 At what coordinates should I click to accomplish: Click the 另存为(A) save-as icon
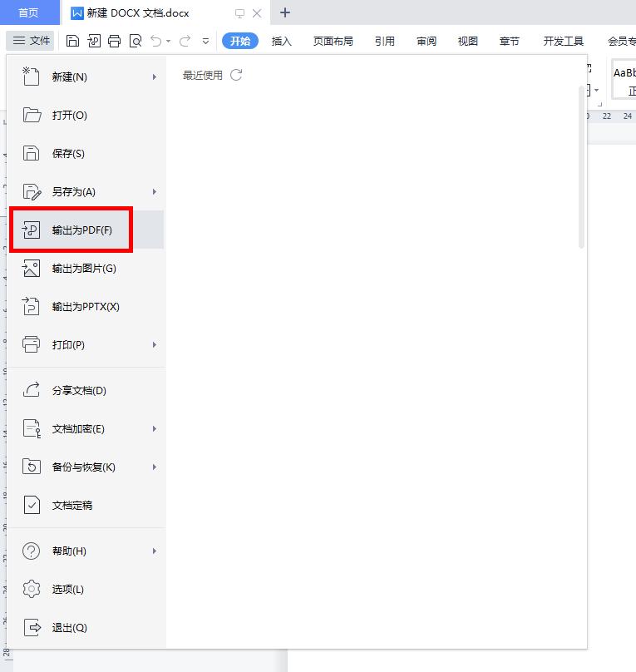pyautogui.click(x=32, y=191)
